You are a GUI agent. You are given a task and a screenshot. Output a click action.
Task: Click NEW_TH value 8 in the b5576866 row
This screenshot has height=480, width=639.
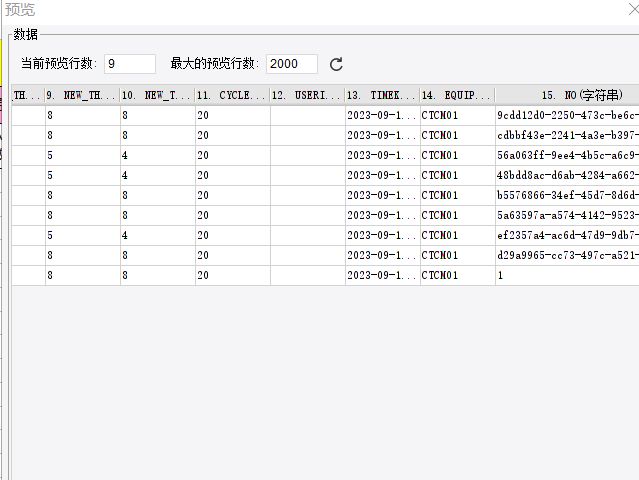point(83,195)
